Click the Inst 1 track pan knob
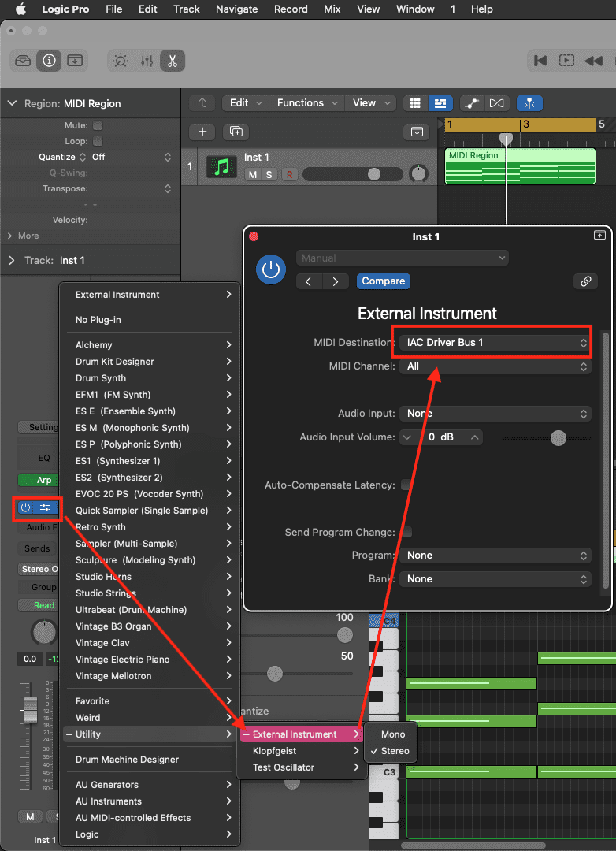The height and width of the screenshot is (851, 616). [x=418, y=173]
